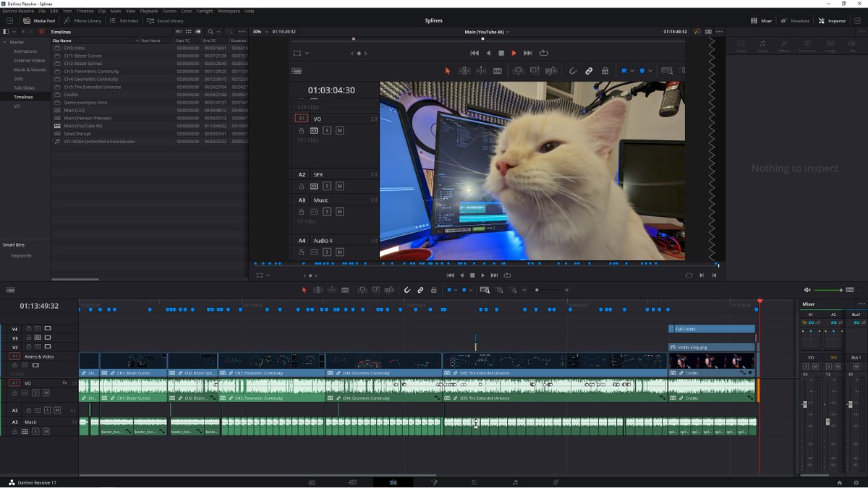Adjust the timeline zoom slider

click(537, 289)
